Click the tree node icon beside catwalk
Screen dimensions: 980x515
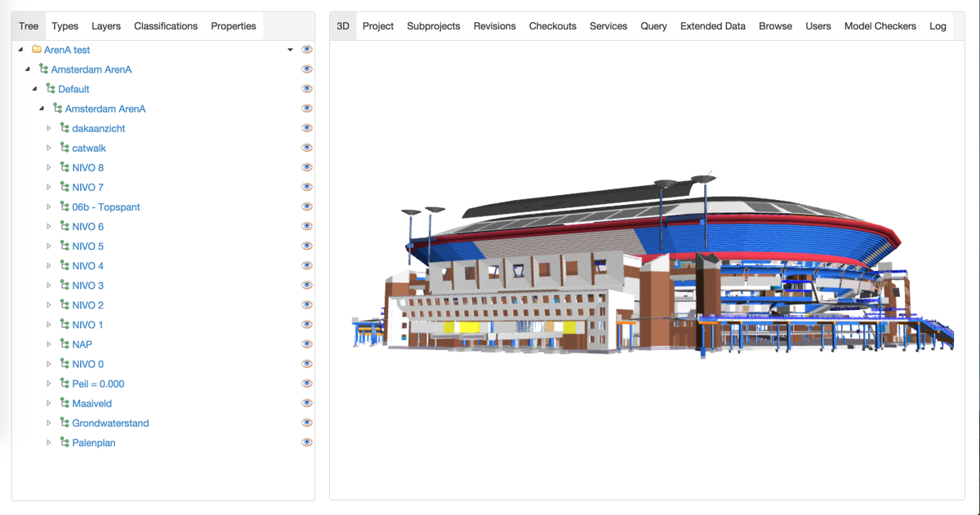coord(65,148)
